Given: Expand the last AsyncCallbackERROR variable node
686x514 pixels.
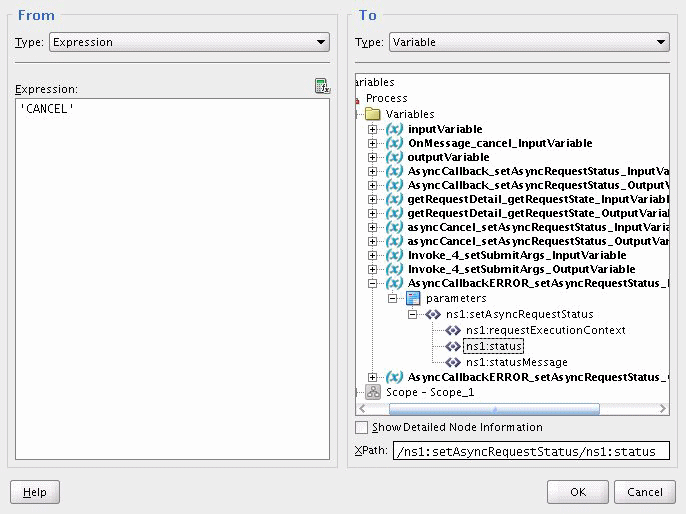Looking at the screenshot, I should [x=372, y=377].
